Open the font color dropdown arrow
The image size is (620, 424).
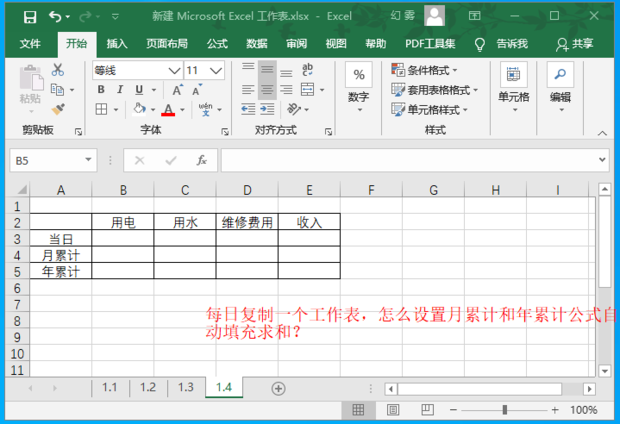182,110
